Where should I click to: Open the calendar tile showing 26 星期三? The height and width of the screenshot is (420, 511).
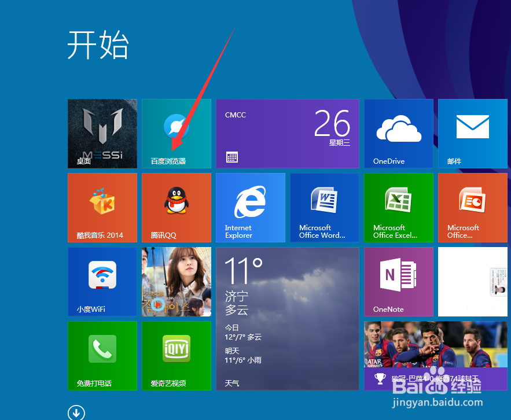(x=288, y=134)
